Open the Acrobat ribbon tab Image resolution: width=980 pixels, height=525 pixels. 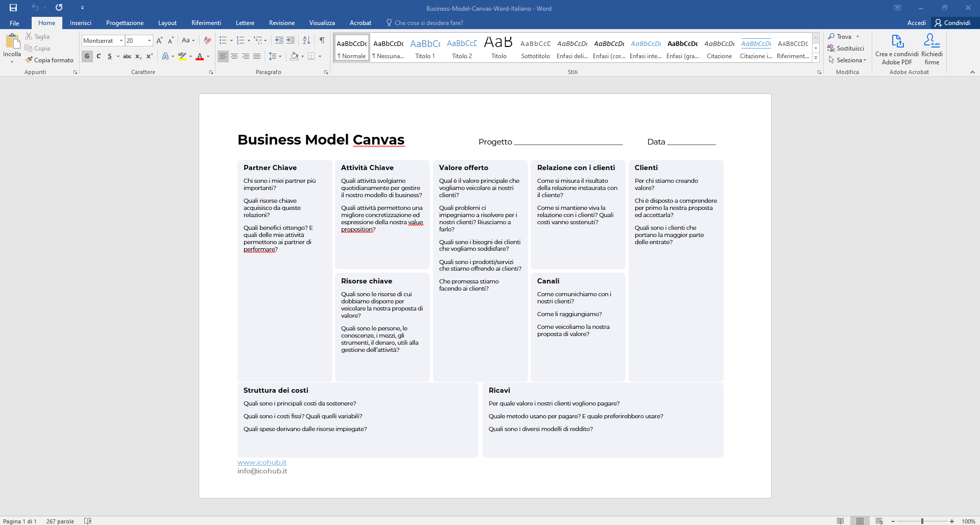point(360,22)
